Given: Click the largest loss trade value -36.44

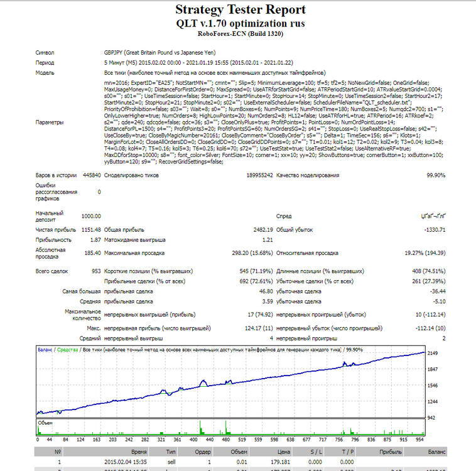Looking at the screenshot, I should [438, 291].
